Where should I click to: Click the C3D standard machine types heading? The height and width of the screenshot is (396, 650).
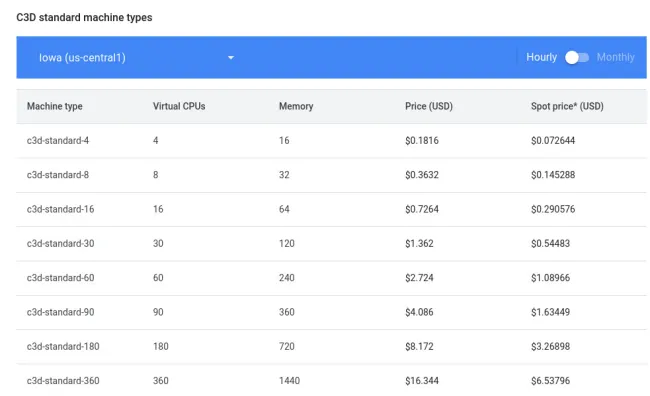[84, 17]
